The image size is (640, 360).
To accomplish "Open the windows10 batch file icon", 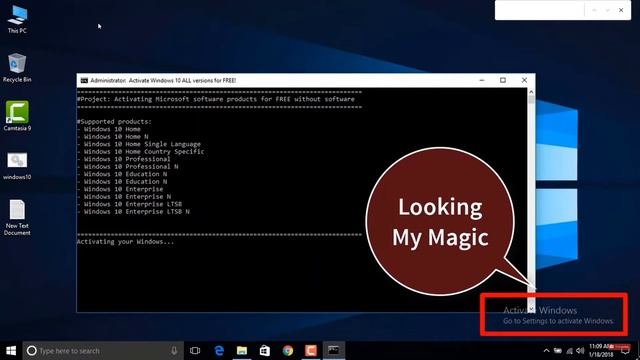I will (17, 166).
